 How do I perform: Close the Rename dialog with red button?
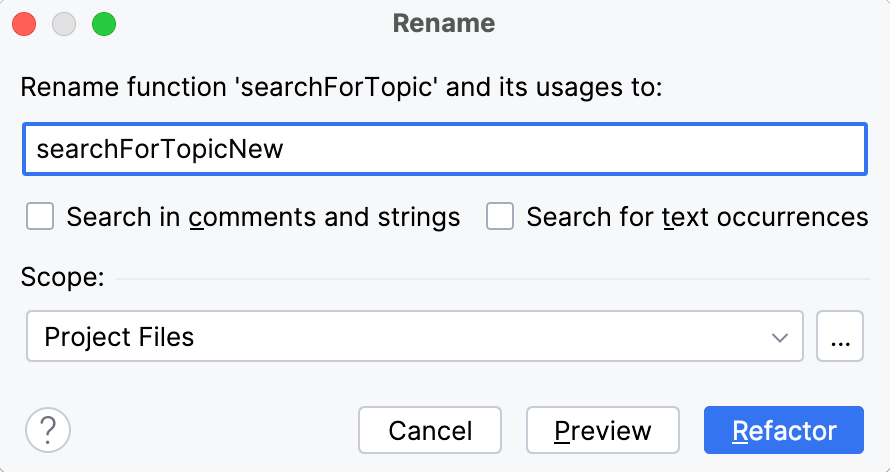pyautogui.click(x=24, y=23)
